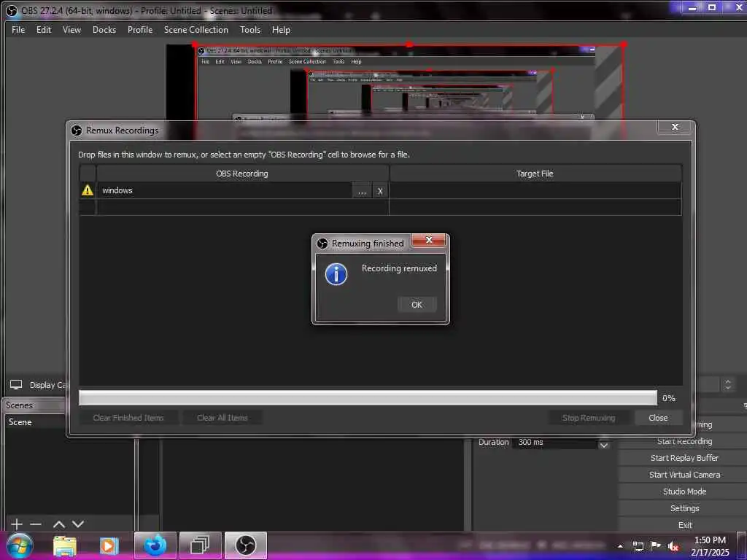Click the stacked windows taskbar icon
The width and height of the screenshot is (747, 560).
click(200, 545)
